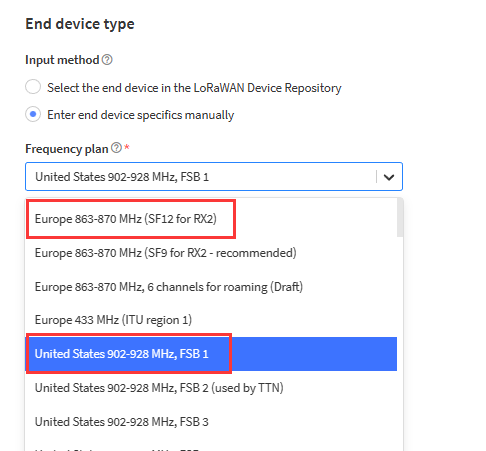
Task: Click the help icon next to Frequency plan
Action: click(116, 147)
